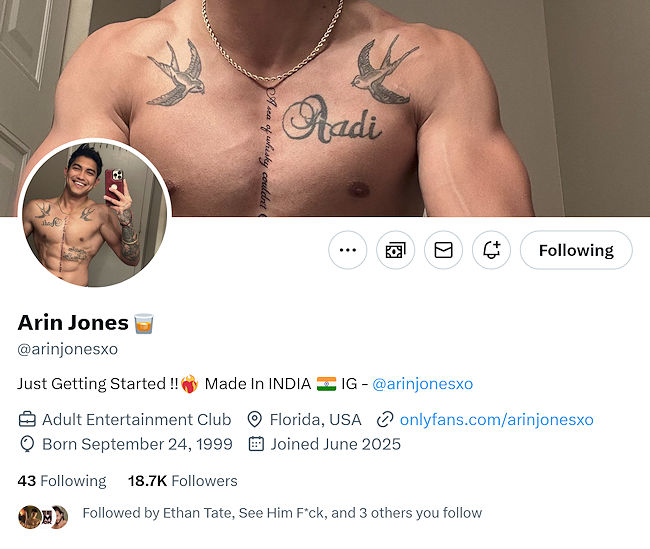Toggle the Following button
This screenshot has width=650, height=549.
click(x=576, y=250)
